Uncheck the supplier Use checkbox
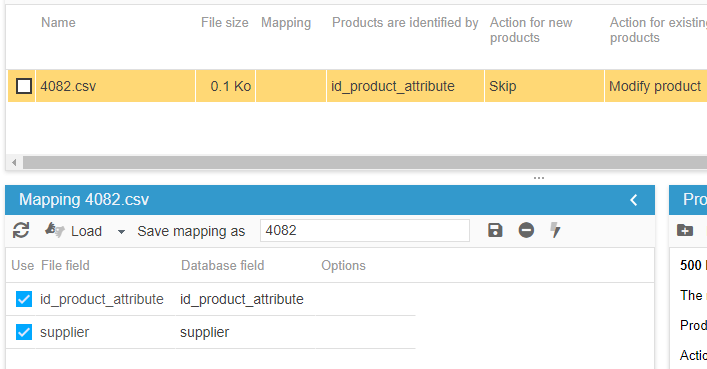 click(23, 332)
